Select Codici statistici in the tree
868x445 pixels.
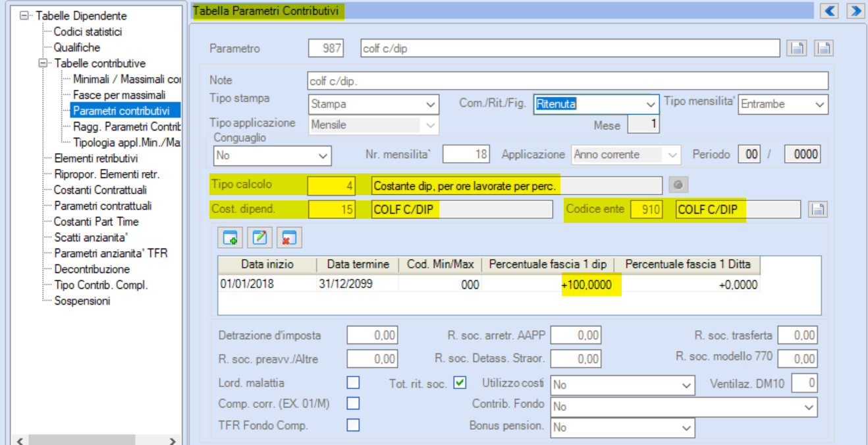pos(88,32)
